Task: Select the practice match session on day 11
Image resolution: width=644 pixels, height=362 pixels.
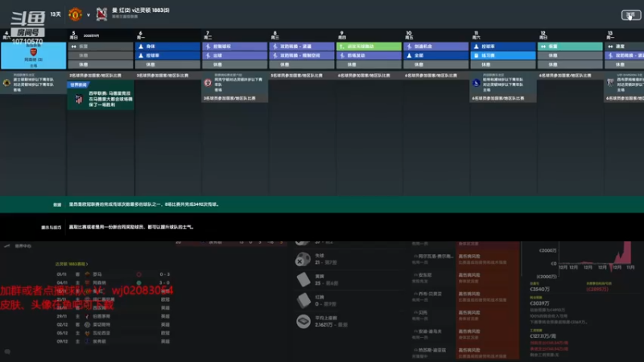Action: click(x=502, y=56)
